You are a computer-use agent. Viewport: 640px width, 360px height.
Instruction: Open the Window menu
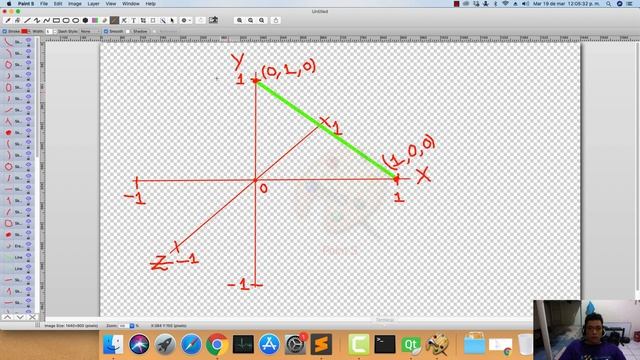pos(131,4)
